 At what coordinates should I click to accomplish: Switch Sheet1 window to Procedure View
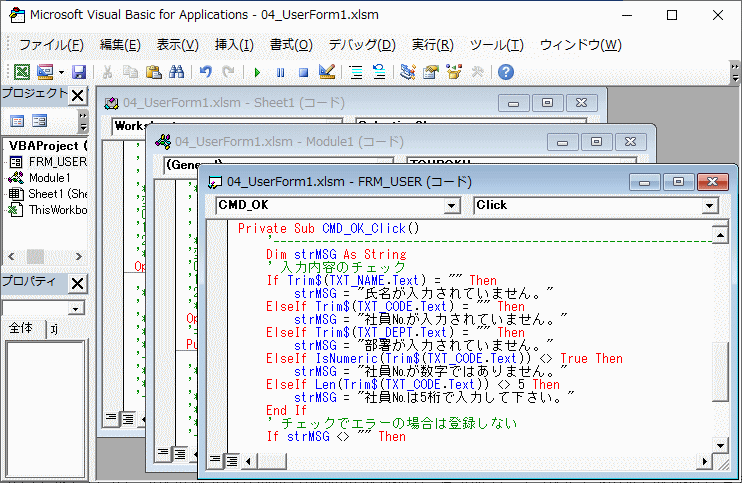[111, 419]
